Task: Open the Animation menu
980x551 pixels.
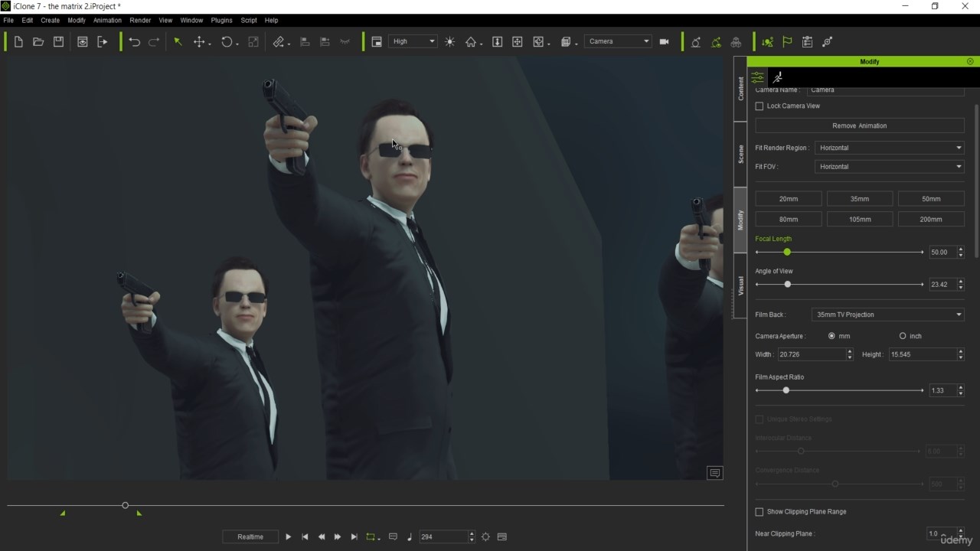Action: pyautogui.click(x=107, y=21)
